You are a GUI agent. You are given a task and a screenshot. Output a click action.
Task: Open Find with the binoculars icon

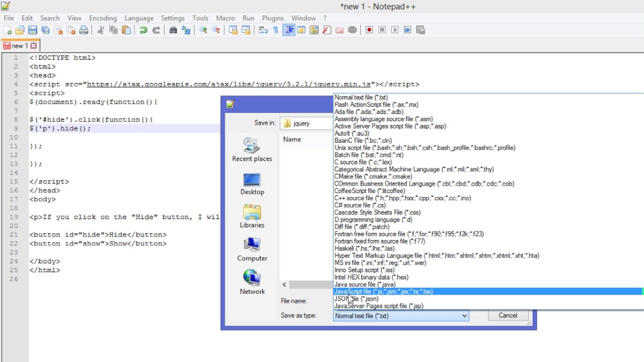point(173,30)
